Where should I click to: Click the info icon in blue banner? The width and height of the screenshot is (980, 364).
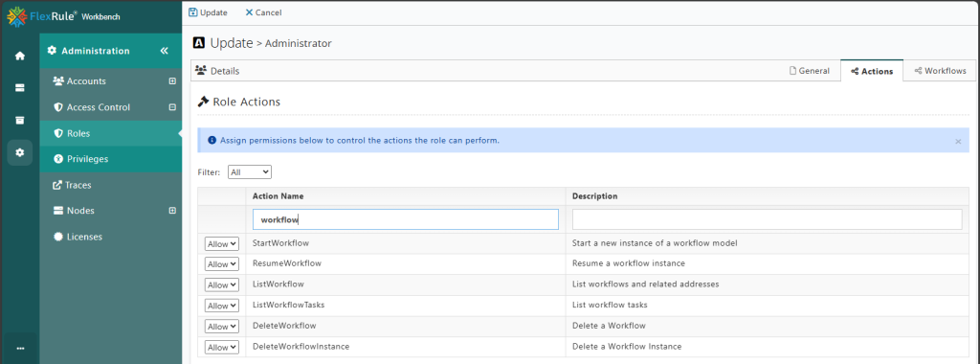(212, 141)
